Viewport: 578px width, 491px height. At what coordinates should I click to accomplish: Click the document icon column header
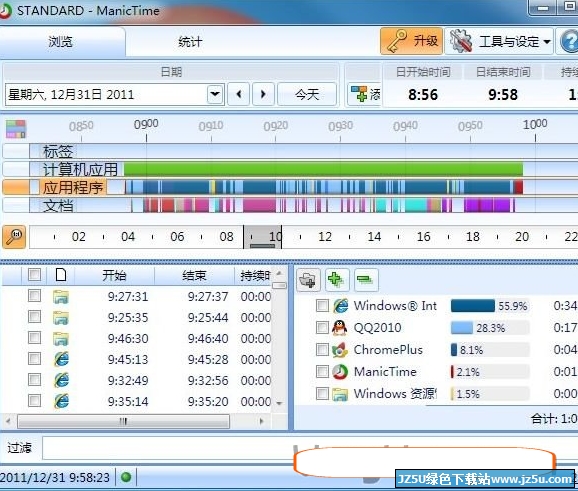point(61,275)
